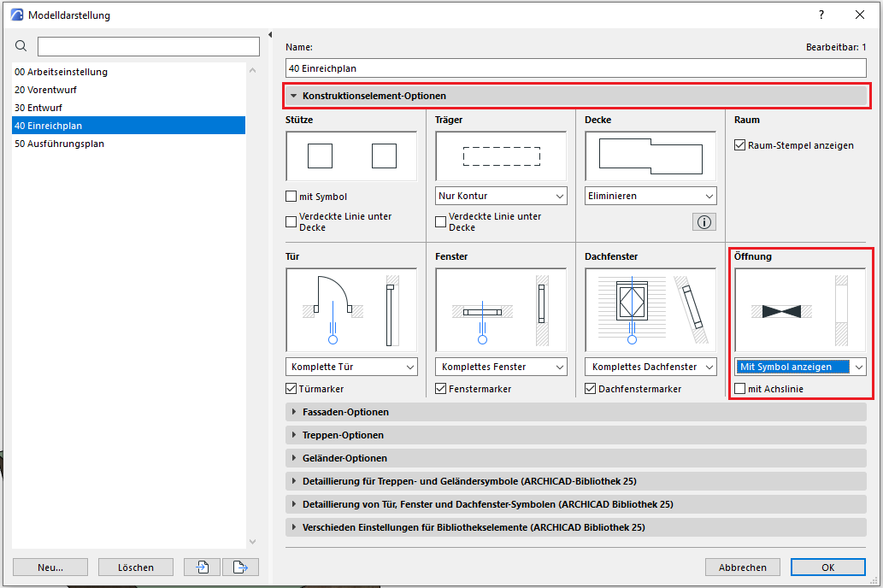The height and width of the screenshot is (588, 883).
Task: Click the Abbrechen button
Action: 742,567
